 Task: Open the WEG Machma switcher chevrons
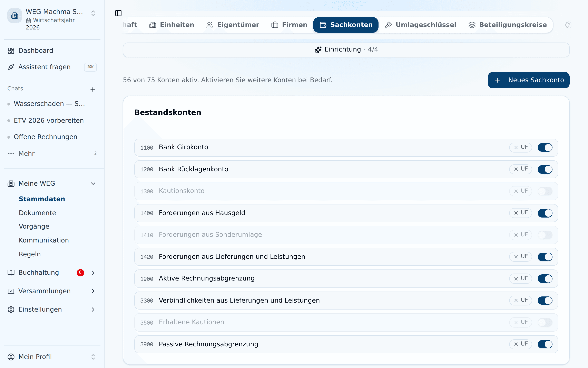[93, 13]
